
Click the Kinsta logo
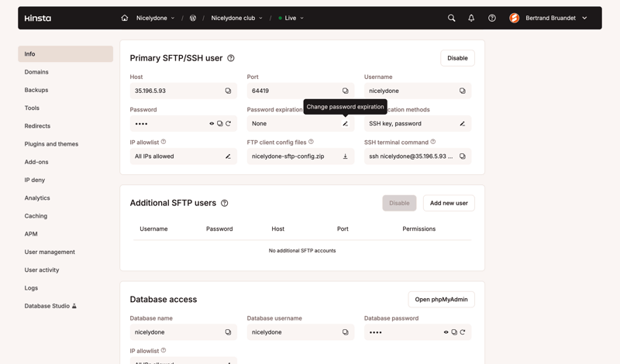click(x=37, y=18)
